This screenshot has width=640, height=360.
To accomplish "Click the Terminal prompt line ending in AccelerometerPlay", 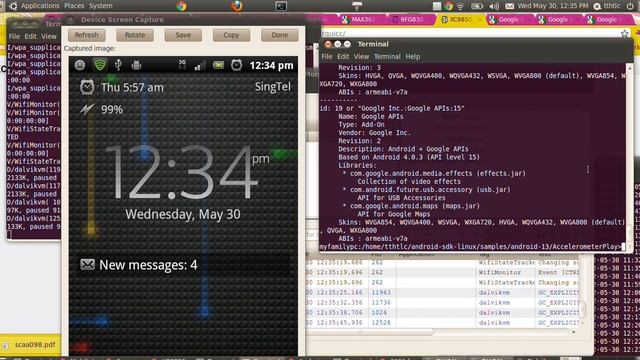I will coord(472,247).
